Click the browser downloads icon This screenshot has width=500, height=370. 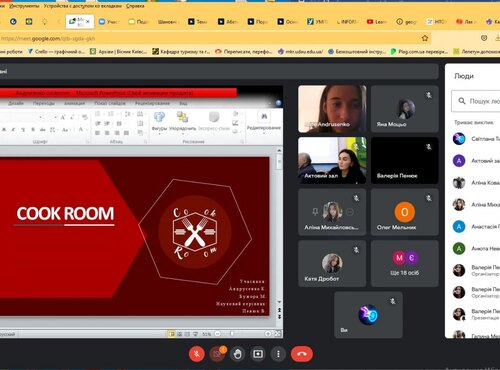[x=497, y=38]
